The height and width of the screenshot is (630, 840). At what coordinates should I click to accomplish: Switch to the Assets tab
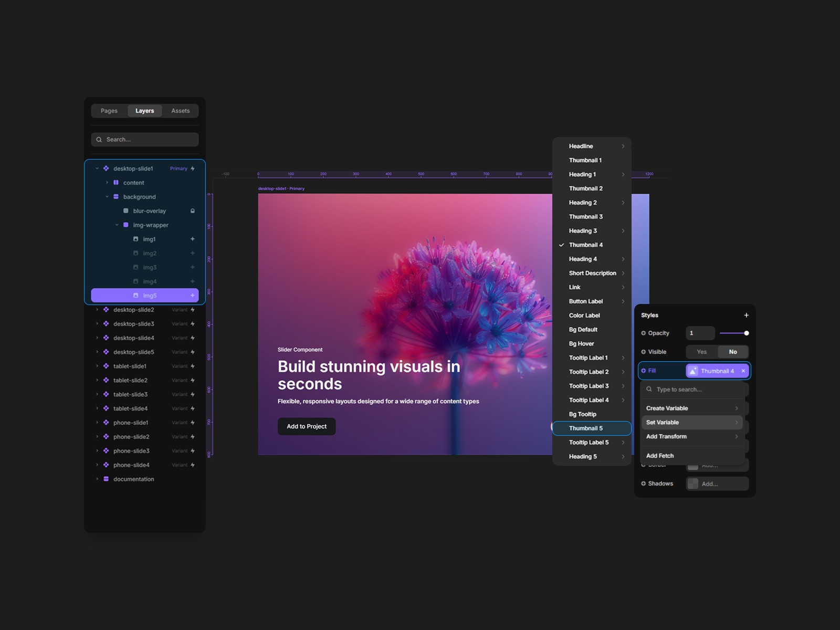coord(180,111)
